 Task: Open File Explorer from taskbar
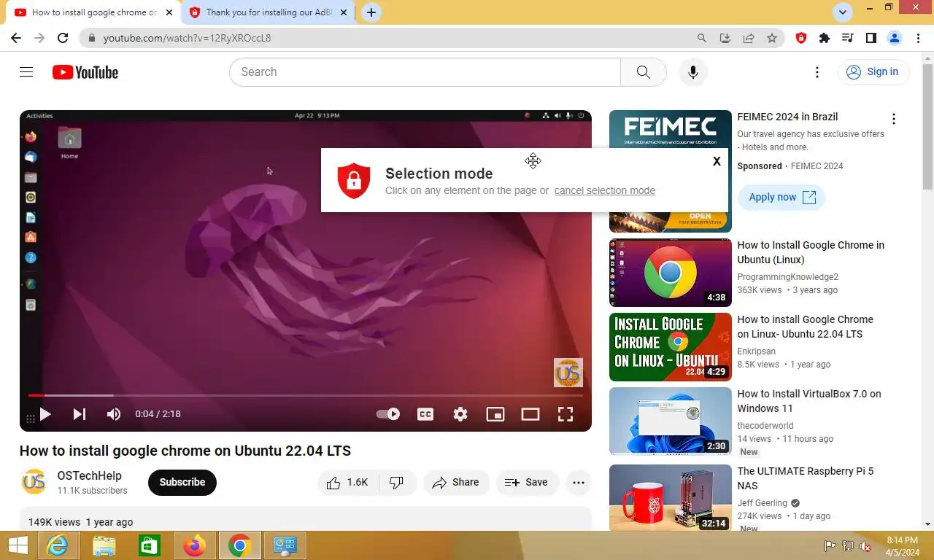(104, 545)
